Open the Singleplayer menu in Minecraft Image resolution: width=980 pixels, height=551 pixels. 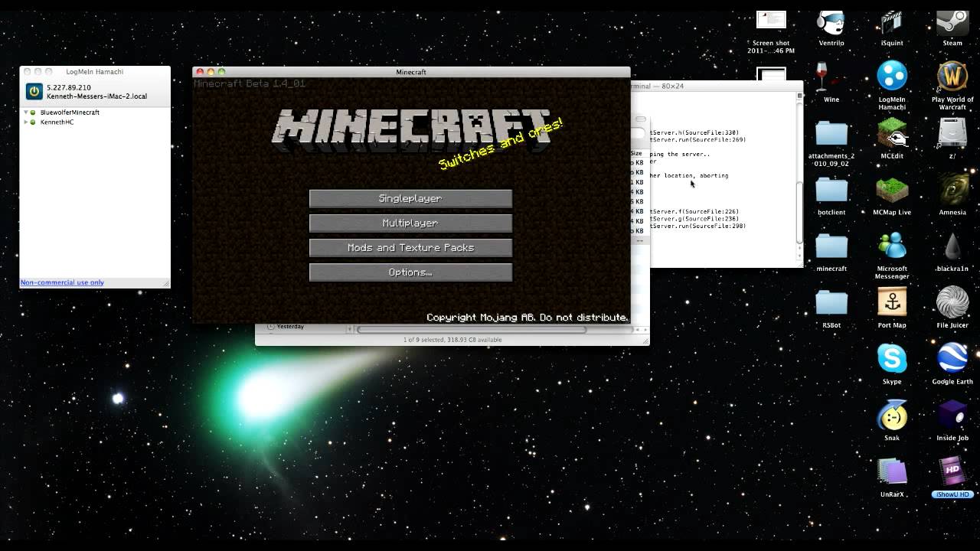click(x=410, y=198)
